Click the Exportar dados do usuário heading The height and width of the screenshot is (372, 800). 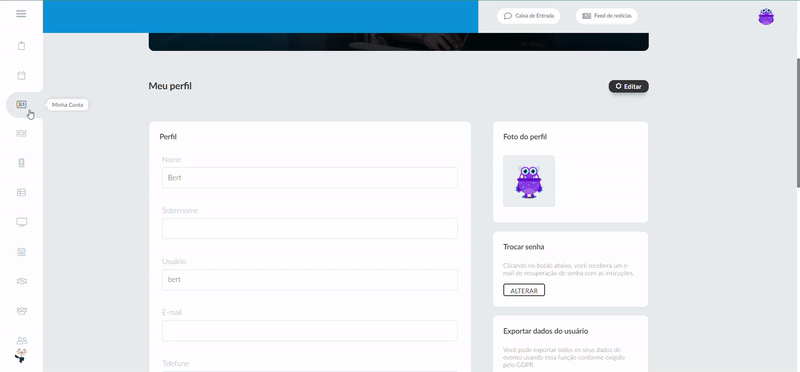coord(545,331)
